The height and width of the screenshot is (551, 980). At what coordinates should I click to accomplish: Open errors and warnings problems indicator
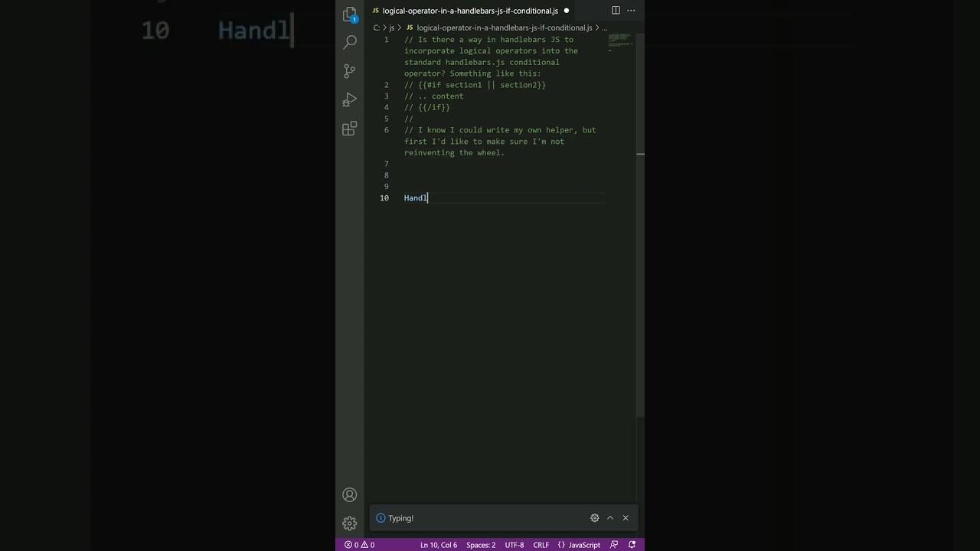click(x=359, y=545)
